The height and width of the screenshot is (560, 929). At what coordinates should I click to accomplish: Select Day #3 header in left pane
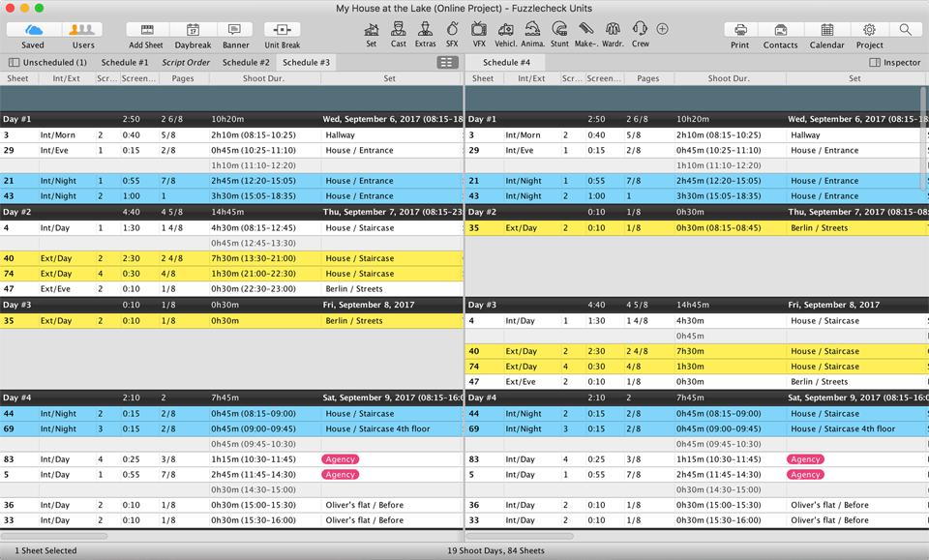coord(231,305)
